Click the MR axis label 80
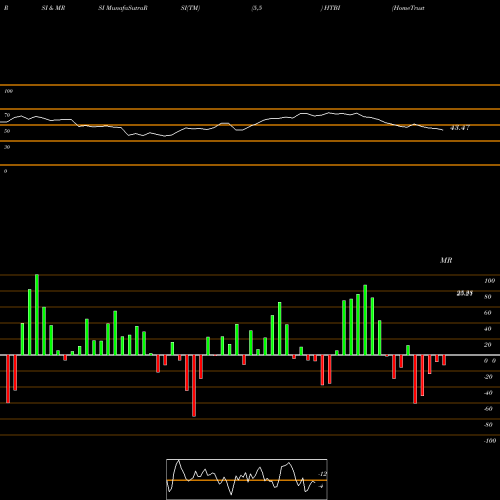 (488, 297)
